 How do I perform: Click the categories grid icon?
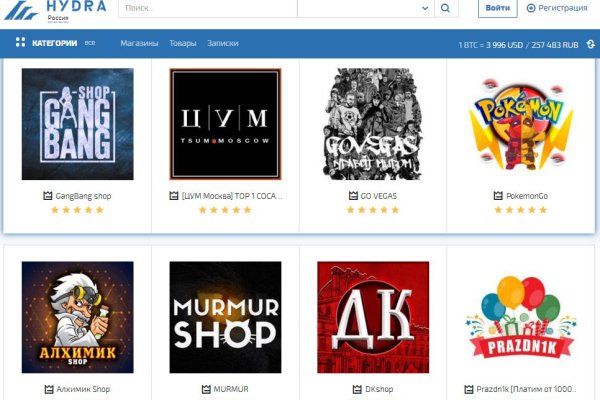[x=20, y=43]
